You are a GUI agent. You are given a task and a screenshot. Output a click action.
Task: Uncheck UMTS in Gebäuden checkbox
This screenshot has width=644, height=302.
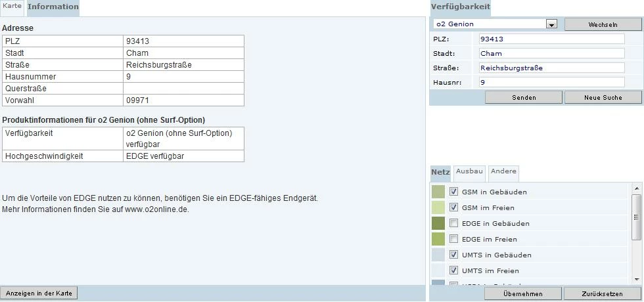click(x=454, y=255)
